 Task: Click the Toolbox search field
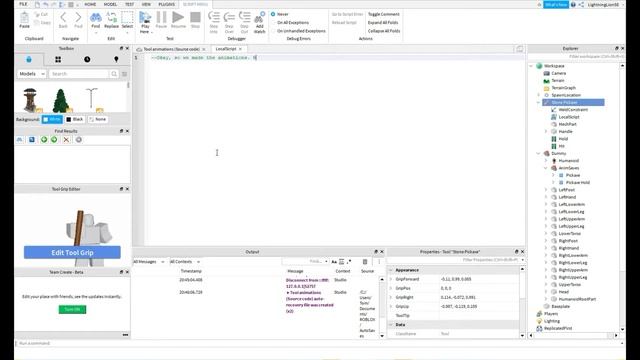(x=79, y=74)
